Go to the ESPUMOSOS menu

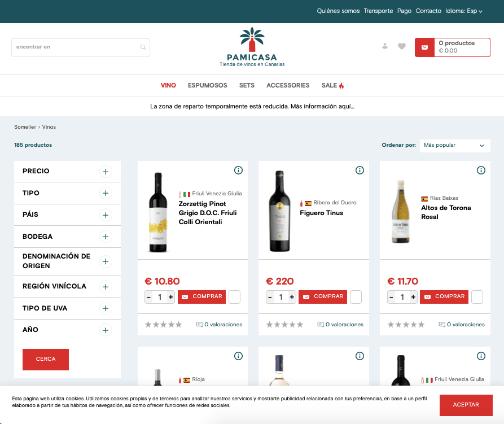tap(207, 86)
